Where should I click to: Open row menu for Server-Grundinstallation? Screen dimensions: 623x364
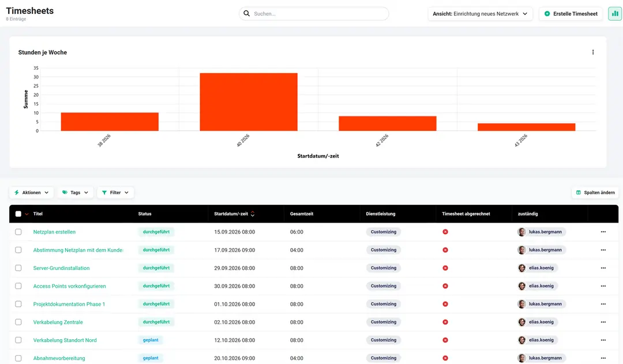point(603,268)
